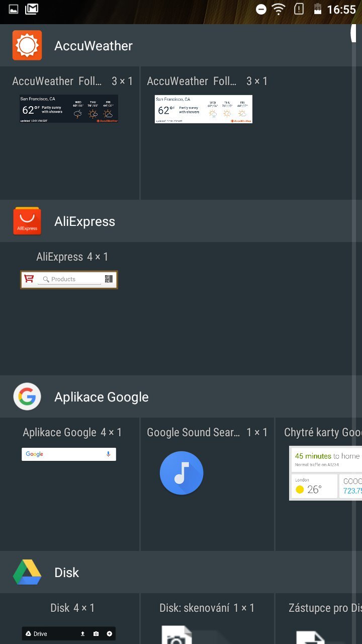The width and height of the screenshot is (362, 644).
Task: Tap the AliExpress section header label
Action: coord(84,221)
